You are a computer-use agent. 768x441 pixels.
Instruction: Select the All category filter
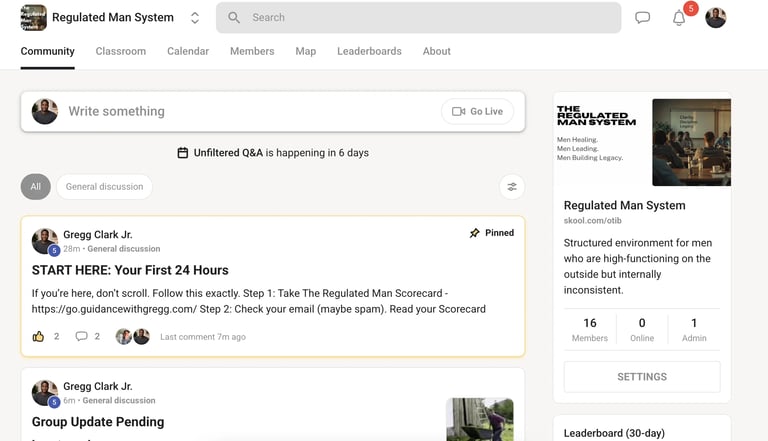[36, 187]
